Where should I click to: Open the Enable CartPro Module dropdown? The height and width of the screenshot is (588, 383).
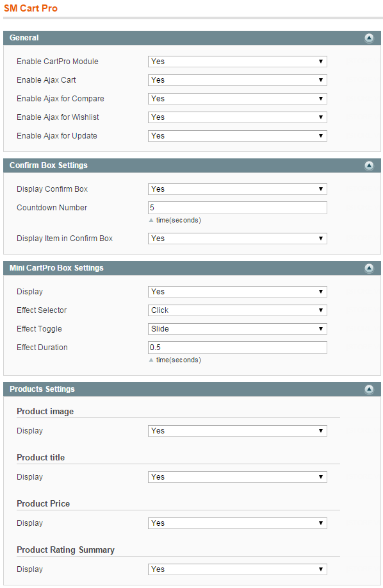[238, 62]
